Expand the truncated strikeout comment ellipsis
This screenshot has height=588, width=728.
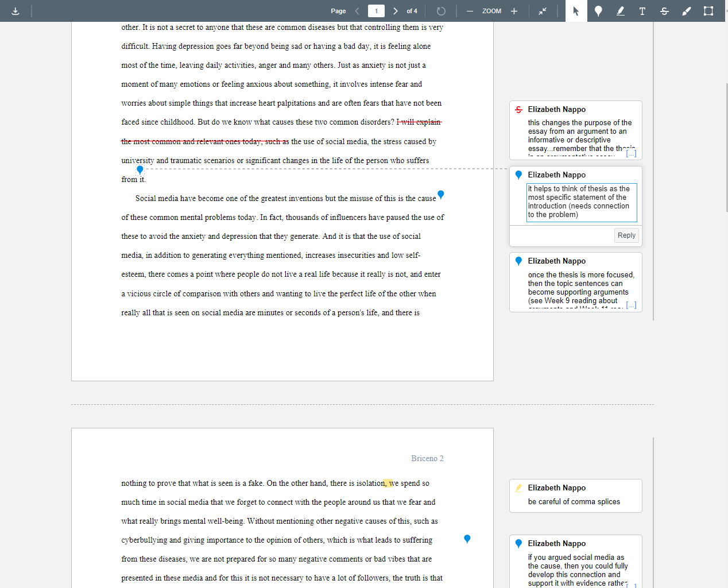coord(631,153)
